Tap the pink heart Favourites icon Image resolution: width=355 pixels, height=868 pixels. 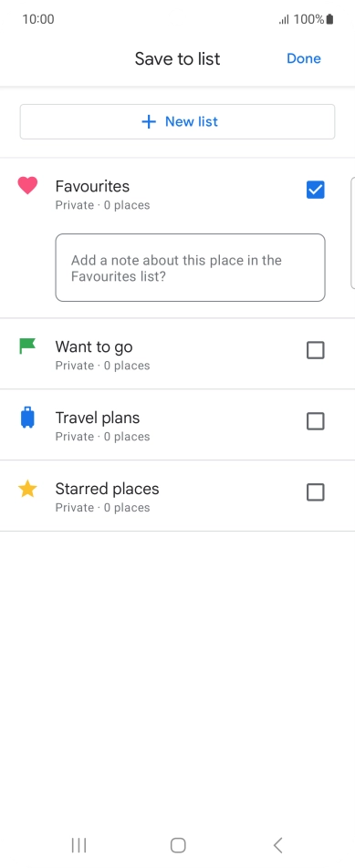click(x=27, y=185)
